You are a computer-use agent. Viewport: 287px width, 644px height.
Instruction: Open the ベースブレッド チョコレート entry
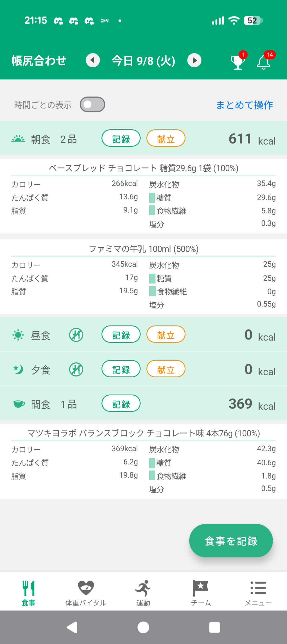pos(143,196)
